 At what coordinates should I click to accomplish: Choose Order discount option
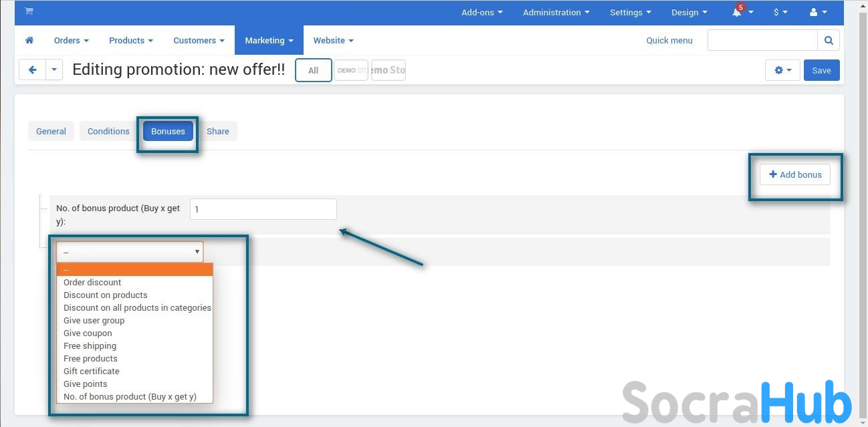click(134, 282)
